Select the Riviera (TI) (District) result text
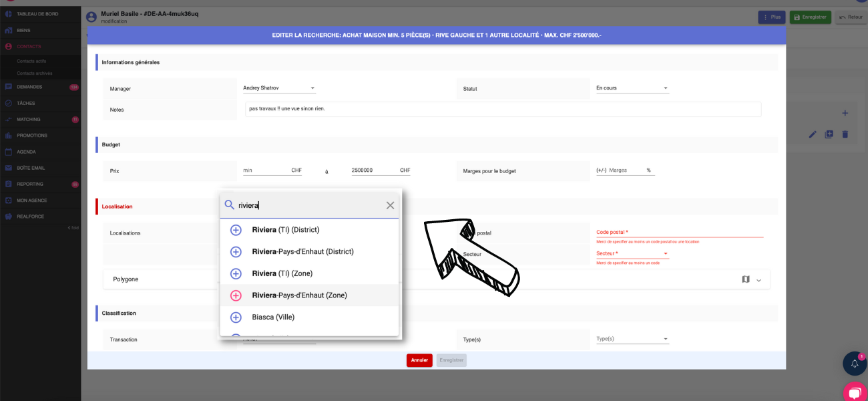 pyautogui.click(x=286, y=230)
